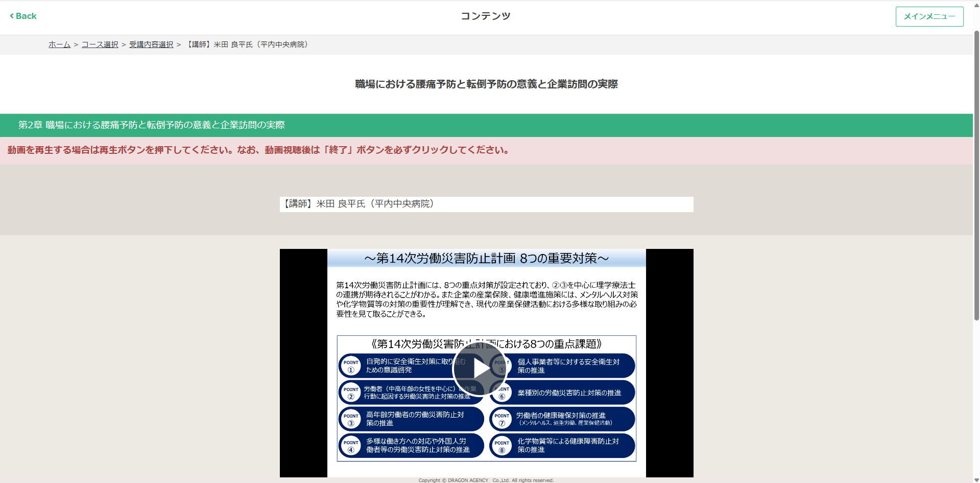Image resolution: width=980 pixels, height=483 pixels.
Task: Open the メインメニュー button
Action: pyautogui.click(x=929, y=16)
